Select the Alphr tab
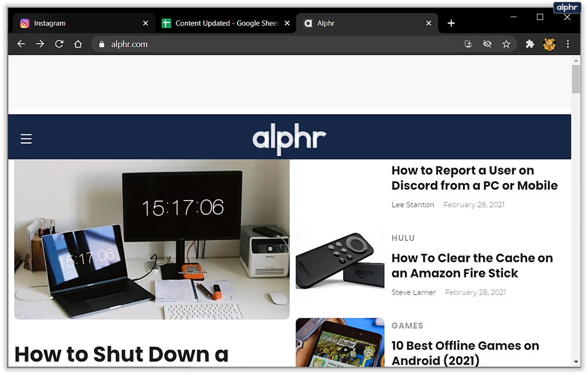This screenshot has width=588, height=375. pos(367,23)
